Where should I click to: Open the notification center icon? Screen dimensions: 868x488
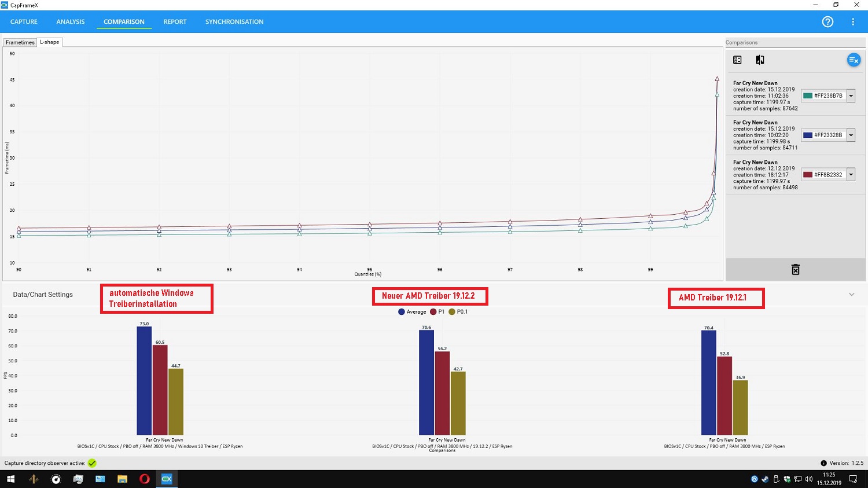[x=853, y=479]
